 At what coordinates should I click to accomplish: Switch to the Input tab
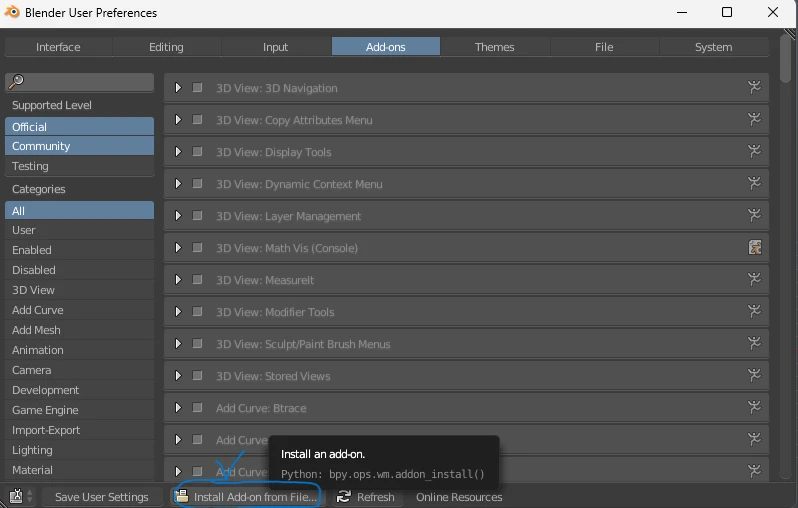[x=275, y=47]
